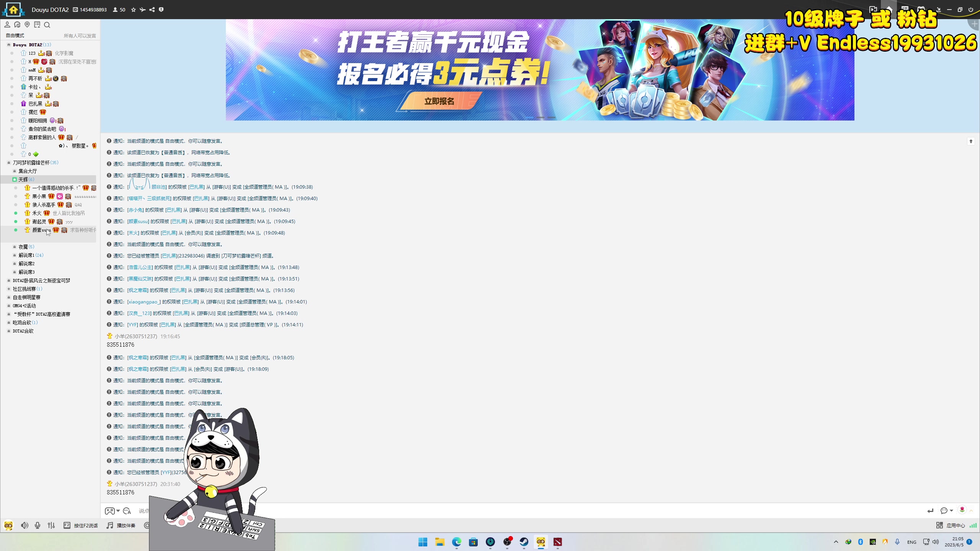This screenshot has height=551, width=980.
Task: Select user 再不斩 in member list
Action: [35, 78]
